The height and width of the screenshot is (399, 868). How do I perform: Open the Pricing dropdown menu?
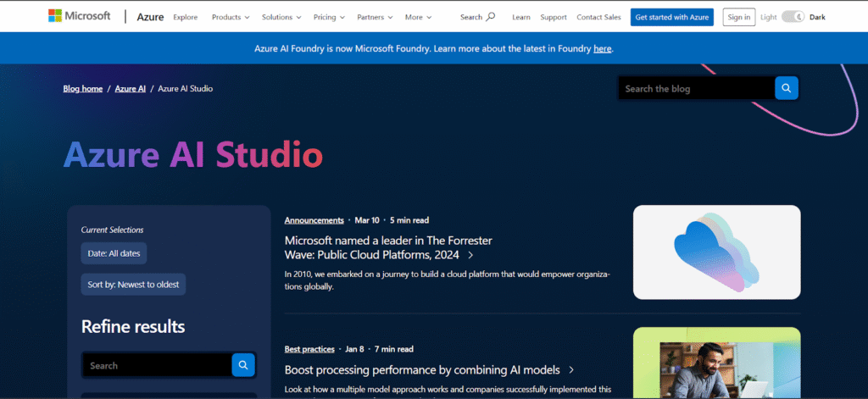pos(331,17)
